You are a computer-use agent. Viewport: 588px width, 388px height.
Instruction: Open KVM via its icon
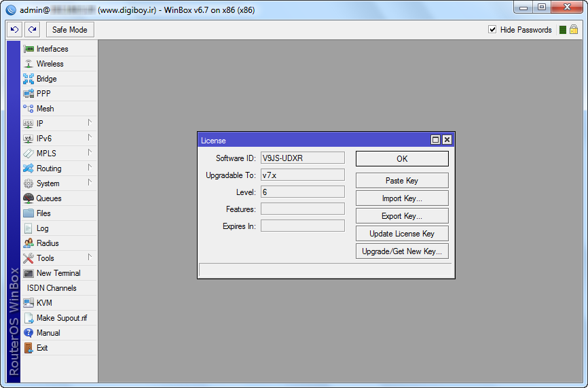[x=29, y=303]
